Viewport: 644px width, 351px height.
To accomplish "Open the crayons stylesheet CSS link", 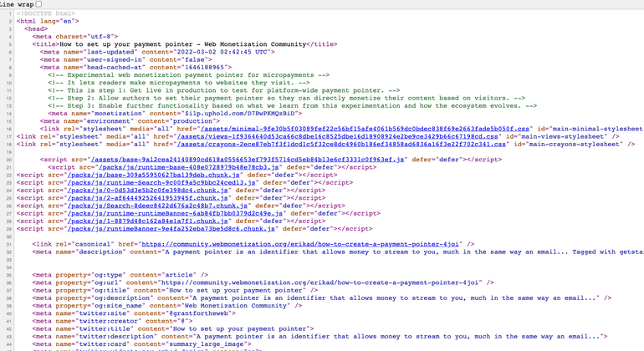I will click(341, 144).
